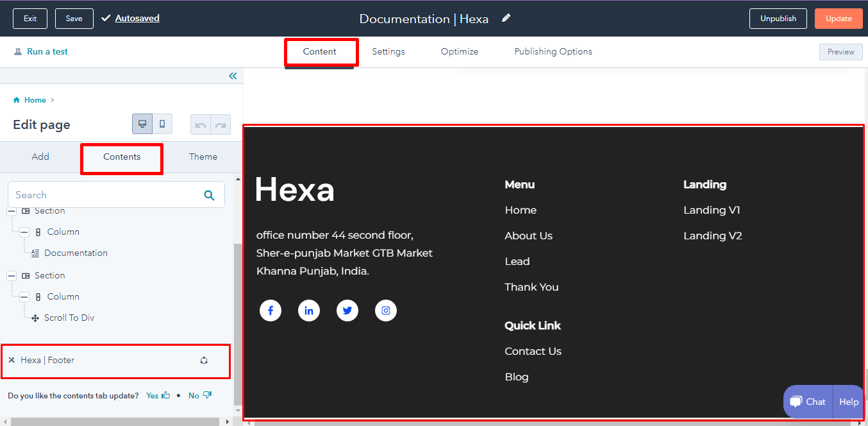Open the Facebook icon in footer

tap(271, 311)
